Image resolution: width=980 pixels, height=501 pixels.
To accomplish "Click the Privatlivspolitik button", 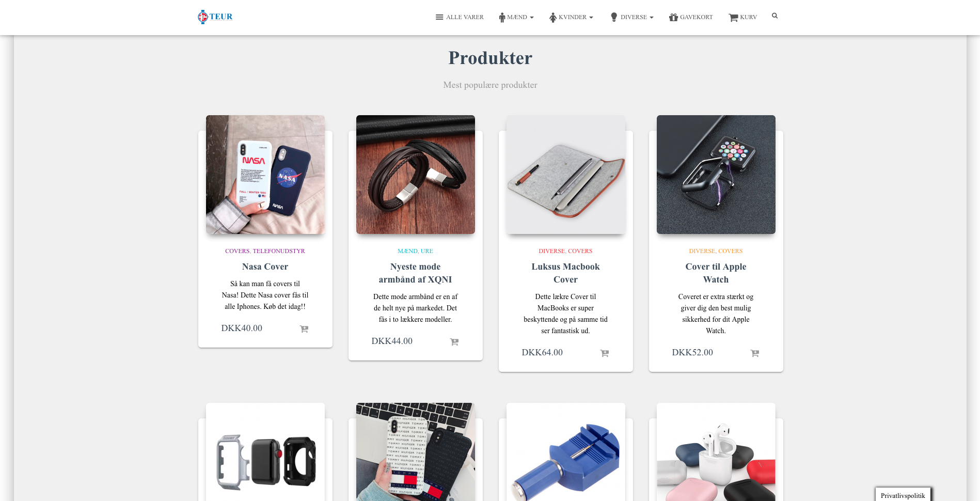I will pos(903,495).
